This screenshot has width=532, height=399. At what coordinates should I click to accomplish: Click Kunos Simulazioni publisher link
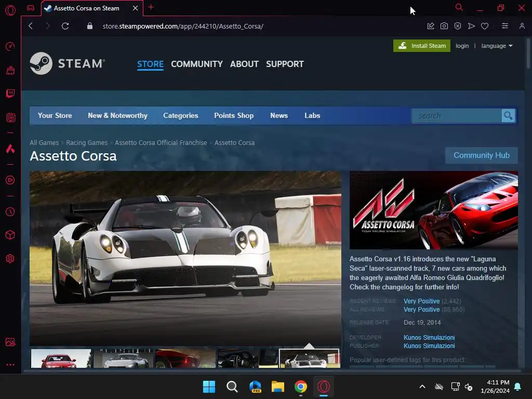coord(429,346)
